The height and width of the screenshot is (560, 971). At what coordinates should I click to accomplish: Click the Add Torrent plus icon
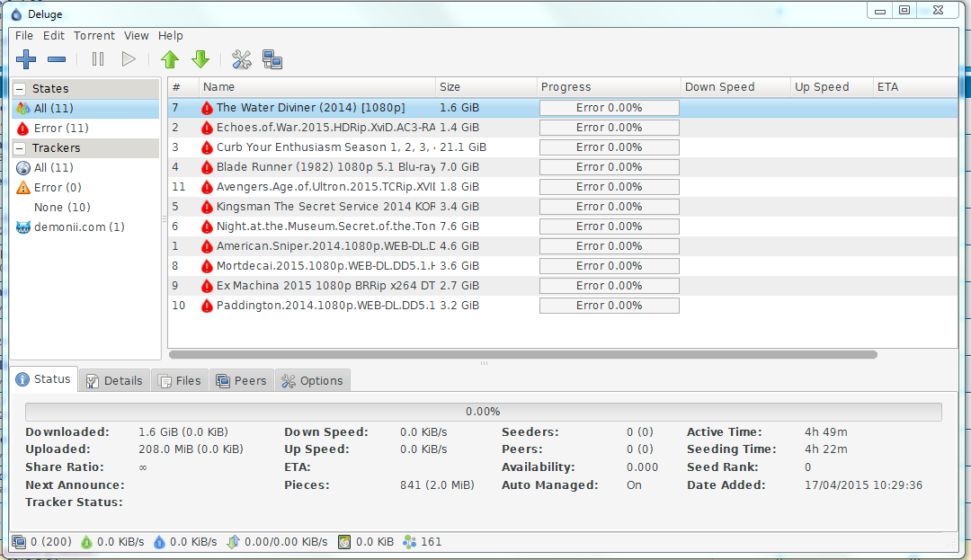pos(26,59)
